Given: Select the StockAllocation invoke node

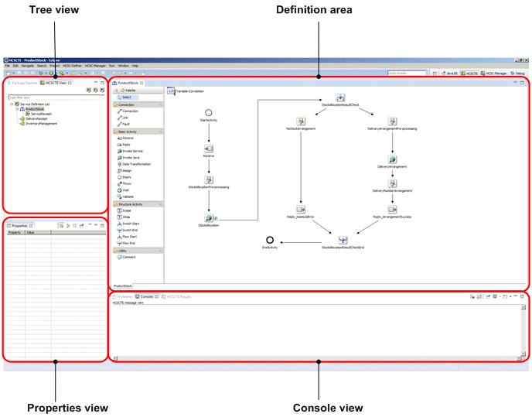Looking at the screenshot, I should point(208,217).
